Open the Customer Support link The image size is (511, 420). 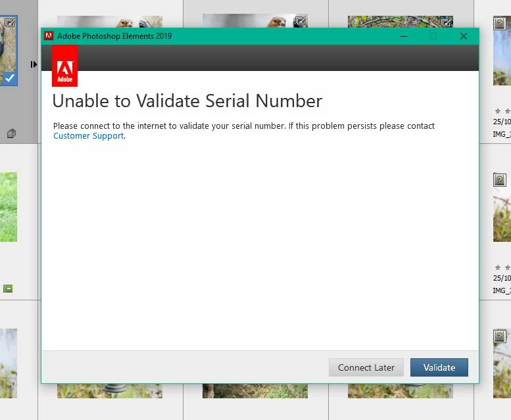point(88,136)
